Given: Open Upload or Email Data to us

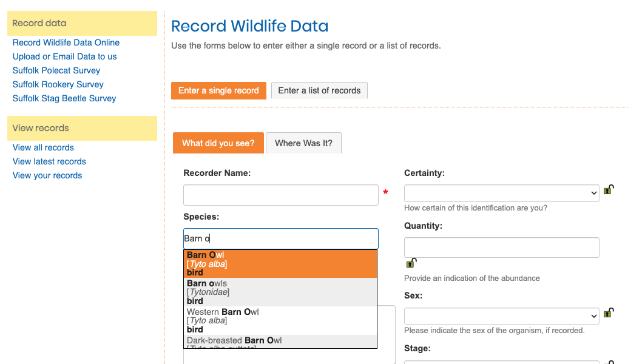Looking at the screenshot, I should [64, 56].
